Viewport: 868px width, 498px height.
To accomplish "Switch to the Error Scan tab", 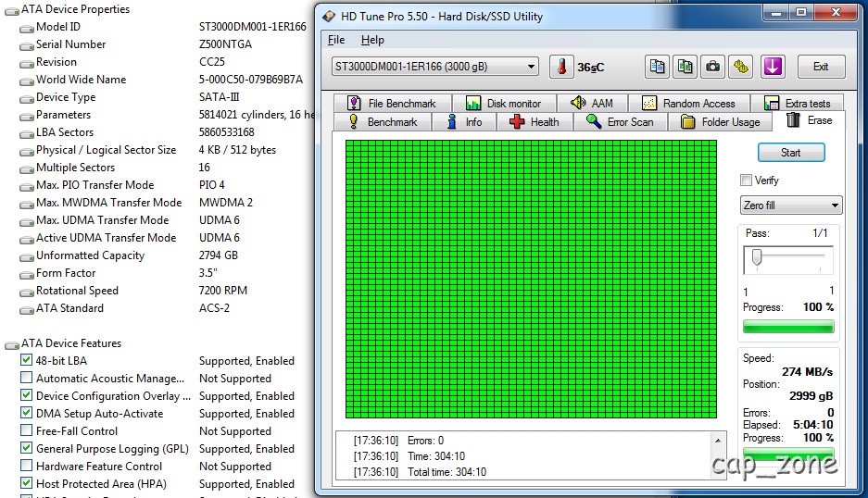I will coord(621,122).
